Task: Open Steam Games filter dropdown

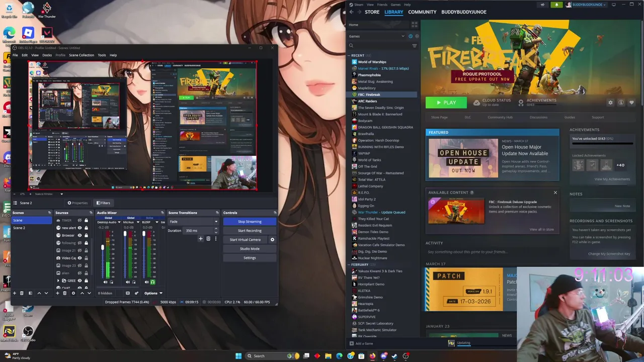Action: point(403,36)
